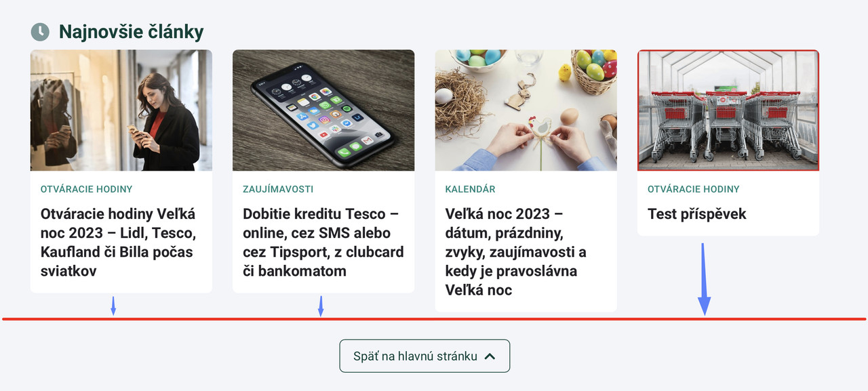This screenshot has width=868, height=391.
Task: Click the small blue arrow below Tesco article
Action: pos(321,306)
